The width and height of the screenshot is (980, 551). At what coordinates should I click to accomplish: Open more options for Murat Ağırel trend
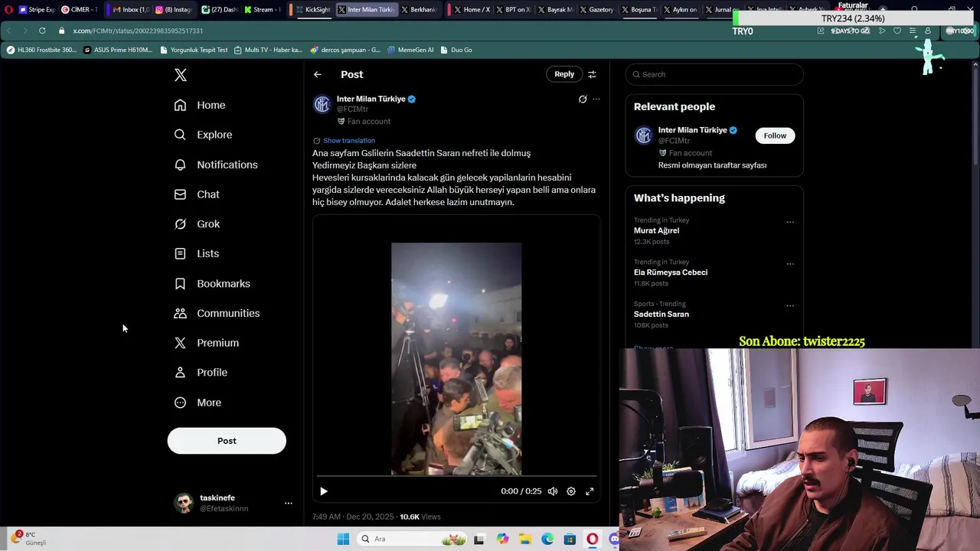[790, 223]
